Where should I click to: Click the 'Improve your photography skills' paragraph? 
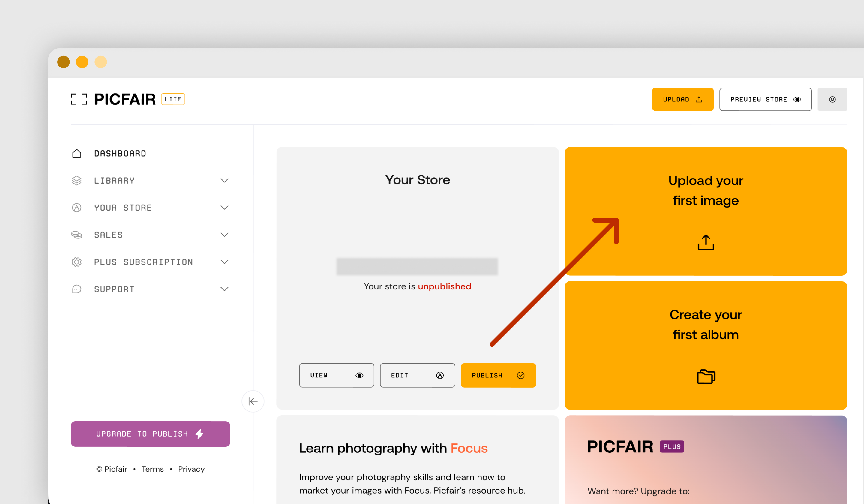pyautogui.click(x=412, y=483)
